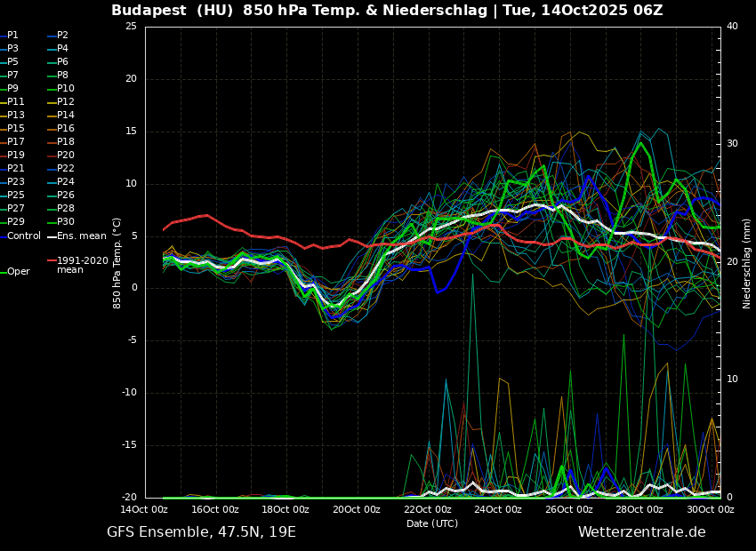Viewport: 756px width, 551px height.
Task: Click the 14Oct 00z date tick label
Action: tap(144, 510)
